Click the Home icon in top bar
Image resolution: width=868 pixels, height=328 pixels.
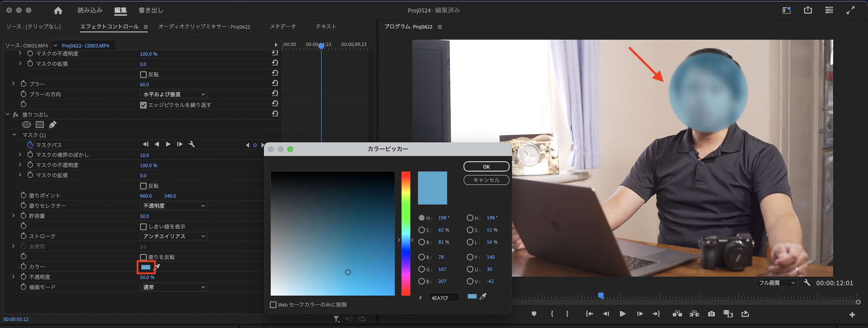[x=58, y=10]
